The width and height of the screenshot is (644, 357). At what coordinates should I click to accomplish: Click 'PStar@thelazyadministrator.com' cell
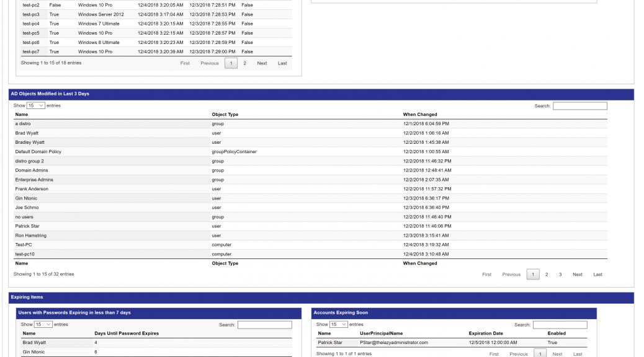pyautogui.click(x=394, y=342)
